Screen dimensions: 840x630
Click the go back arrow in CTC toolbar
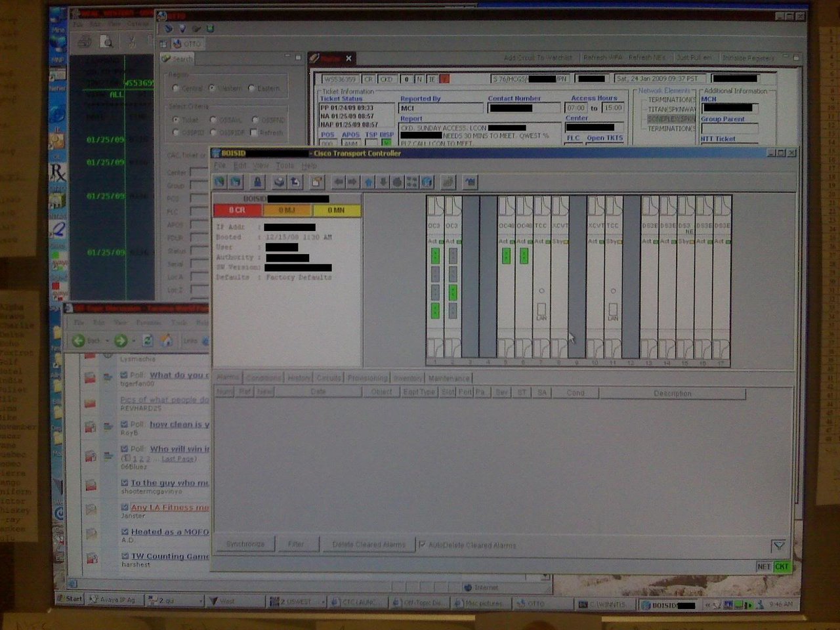[338, 182]
